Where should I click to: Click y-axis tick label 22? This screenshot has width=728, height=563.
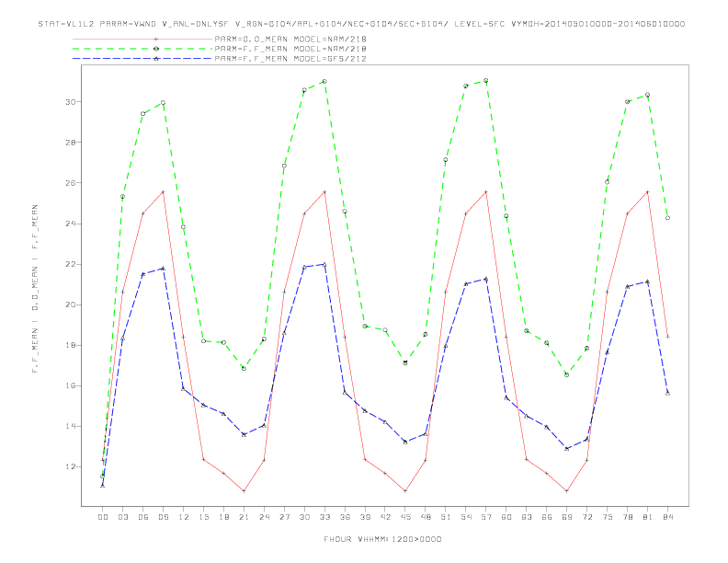coord(70,264)
